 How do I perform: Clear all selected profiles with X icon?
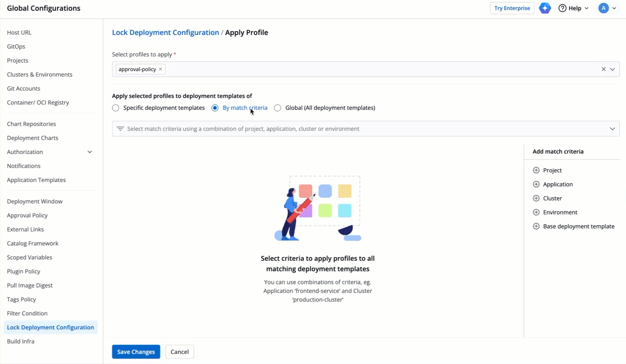coord(603,69)
